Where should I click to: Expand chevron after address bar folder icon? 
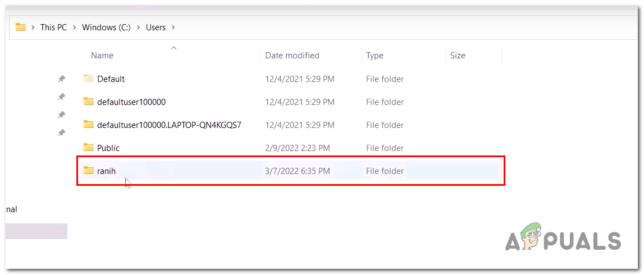33,27
